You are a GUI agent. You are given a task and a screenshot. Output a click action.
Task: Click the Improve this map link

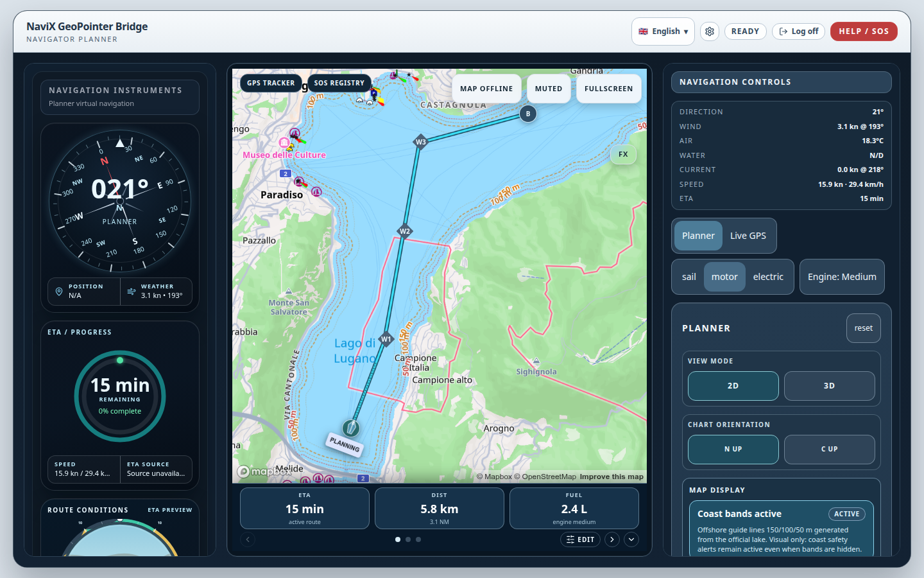coord(612,477)
